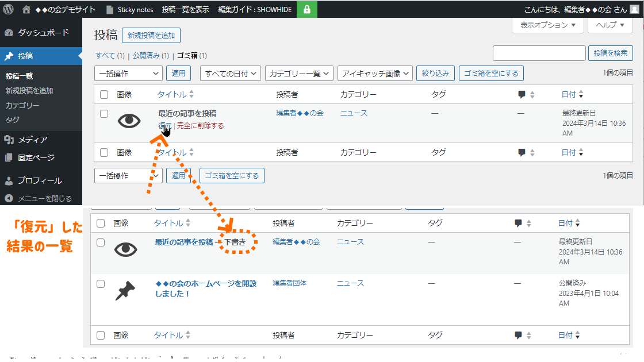
Task: Tick the checkbox for 最近の記事を投稿 in trash
Action: (x=104, y=114)
